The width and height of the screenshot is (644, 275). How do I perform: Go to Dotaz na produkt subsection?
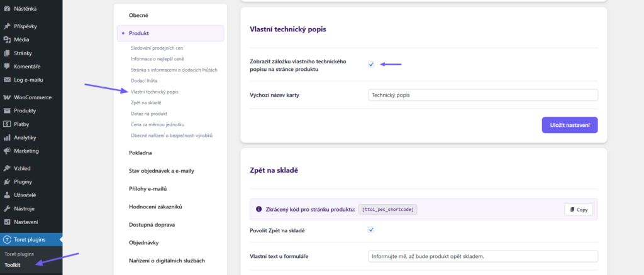pyautogui.click(x=149, y=114)
